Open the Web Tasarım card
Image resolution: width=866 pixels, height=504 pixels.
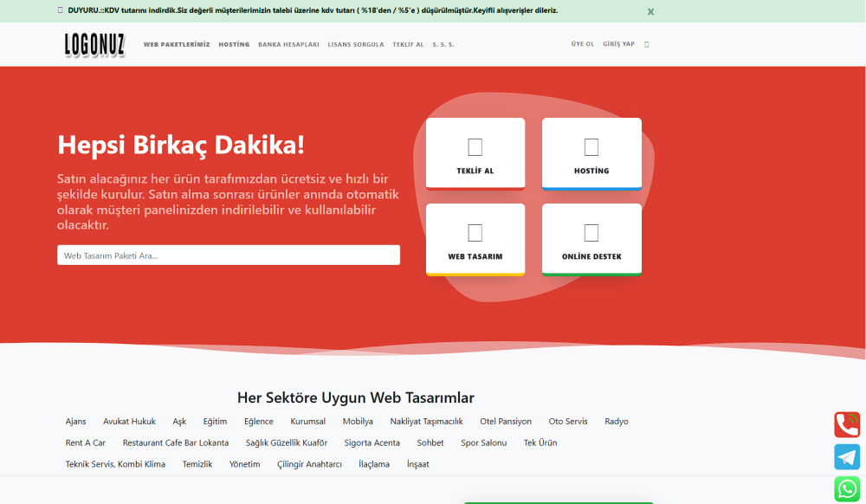pos(475,239)
